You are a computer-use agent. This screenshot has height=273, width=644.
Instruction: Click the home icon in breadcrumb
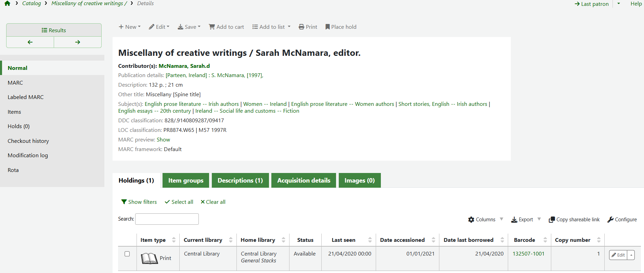(7, 3)
